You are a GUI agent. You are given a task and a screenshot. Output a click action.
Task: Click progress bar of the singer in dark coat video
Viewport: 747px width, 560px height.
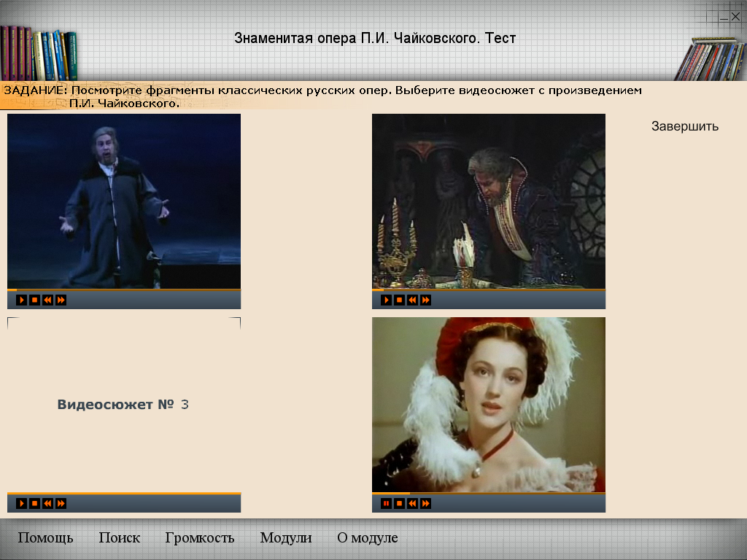tap(124, 290)
